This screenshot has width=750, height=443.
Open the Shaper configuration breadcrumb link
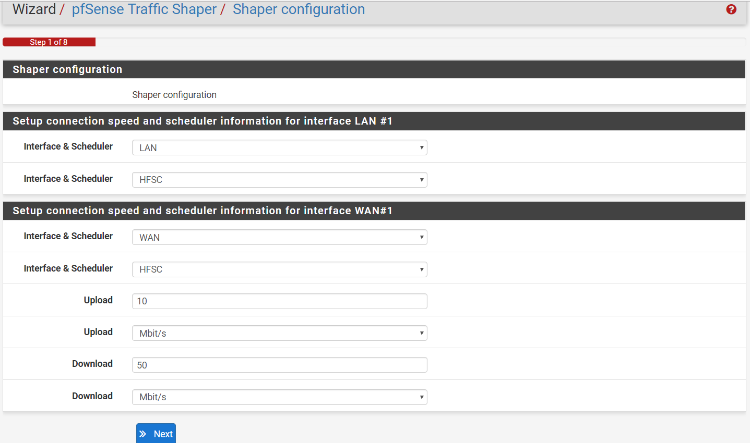coord(298,9)
